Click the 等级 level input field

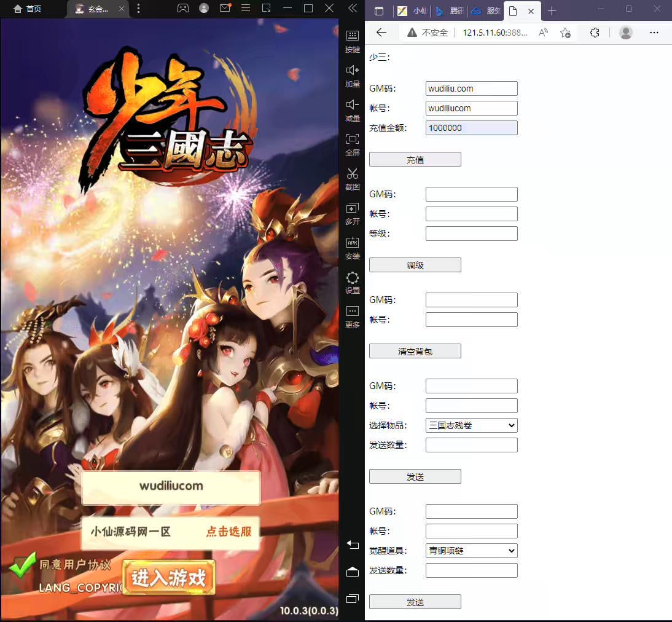tap(471, 234)
